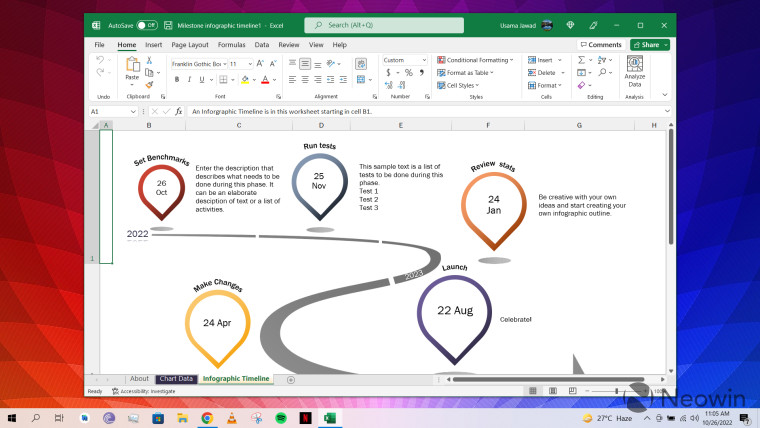Click the Analyze Data icon
Screen dimensions: 760x428
tap(634, 71)
